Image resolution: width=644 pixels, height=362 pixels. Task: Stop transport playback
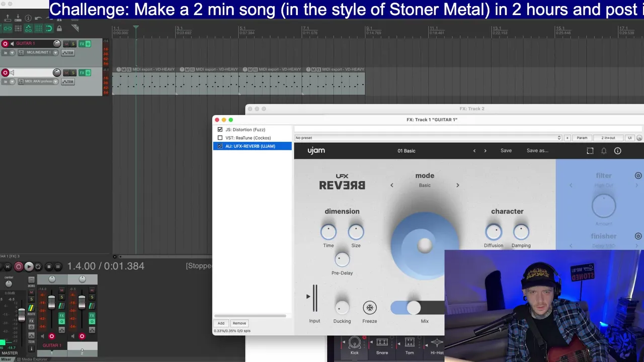coord(49,266)
